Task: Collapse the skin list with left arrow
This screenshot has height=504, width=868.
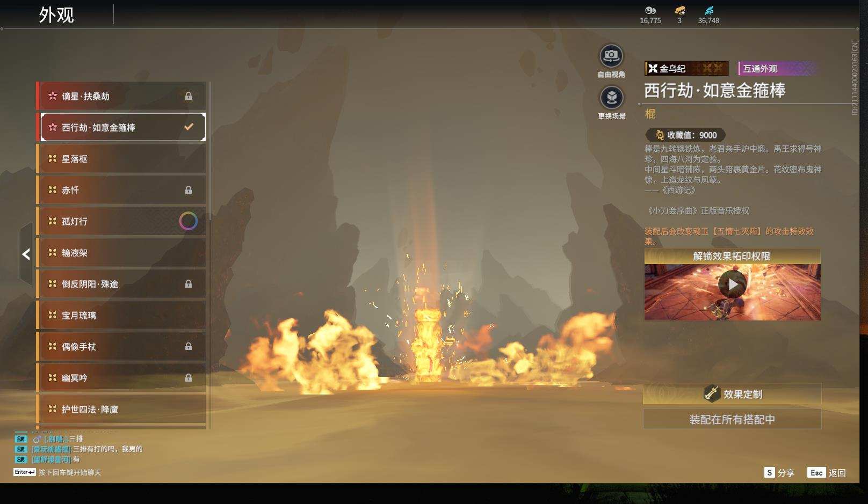Action: click(26, 254)
